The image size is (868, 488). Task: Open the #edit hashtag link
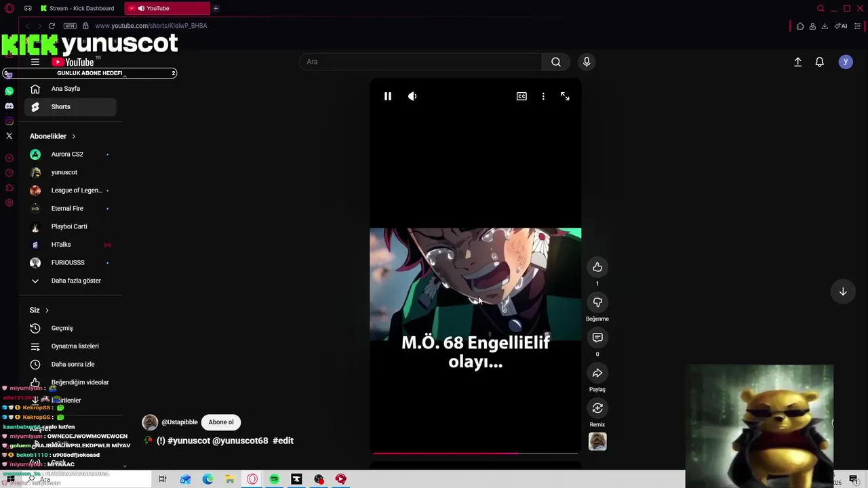283,441
